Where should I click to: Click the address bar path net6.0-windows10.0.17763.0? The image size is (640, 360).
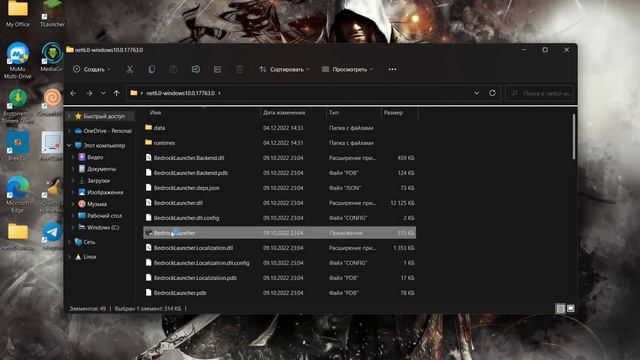pyautogui.click(x=180, y=93)
